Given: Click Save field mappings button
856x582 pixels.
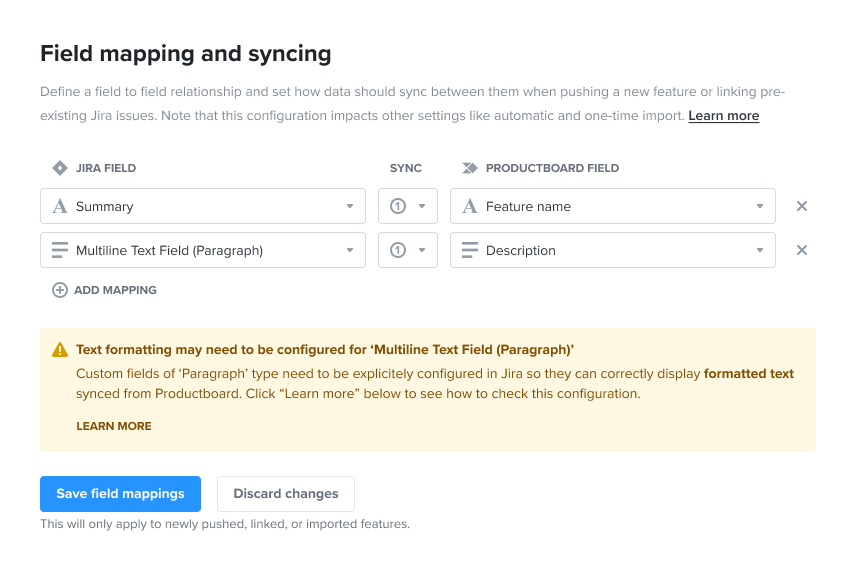Looking at the screenshot, I should coord(120,494).
